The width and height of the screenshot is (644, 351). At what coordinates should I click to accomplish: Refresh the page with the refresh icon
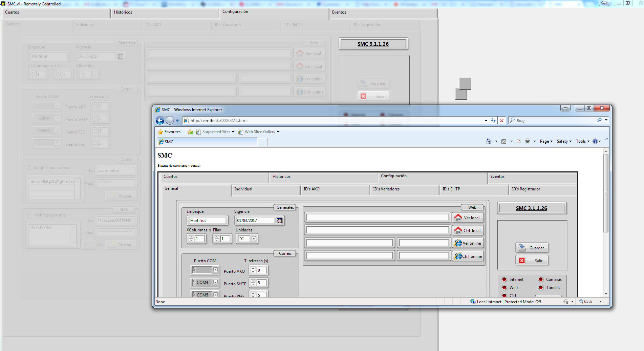(x=493, y=120)
